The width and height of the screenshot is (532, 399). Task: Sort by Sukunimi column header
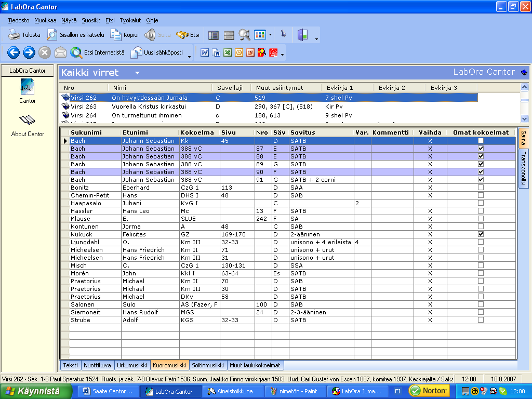coord(95,132)
